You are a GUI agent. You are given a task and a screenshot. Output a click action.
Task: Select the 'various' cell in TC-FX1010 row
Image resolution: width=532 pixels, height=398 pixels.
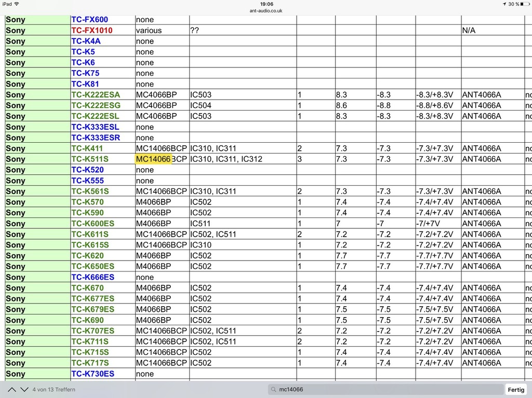(162, 30)
